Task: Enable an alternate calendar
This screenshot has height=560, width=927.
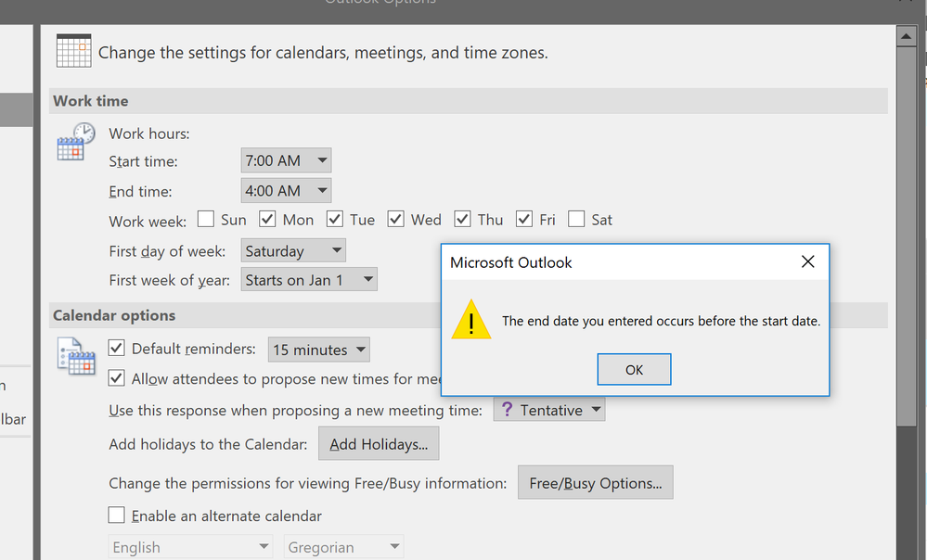Action: click(x=116, y=515)
